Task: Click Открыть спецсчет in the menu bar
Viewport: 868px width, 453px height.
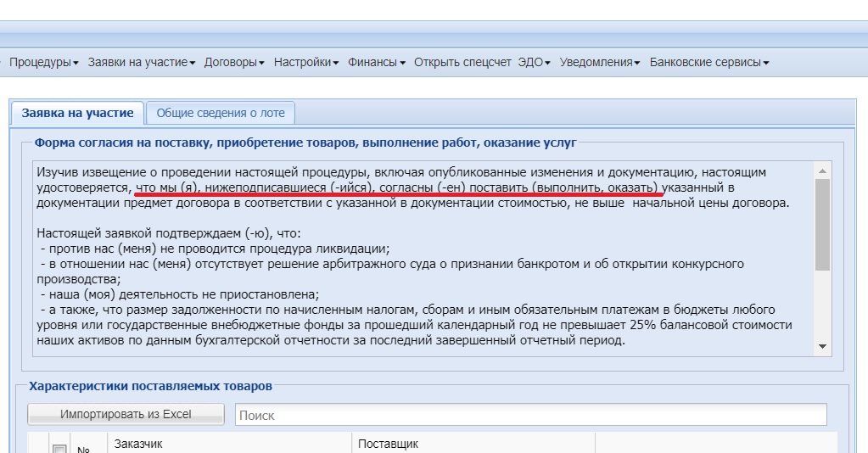Action: (x=462, y=62)
